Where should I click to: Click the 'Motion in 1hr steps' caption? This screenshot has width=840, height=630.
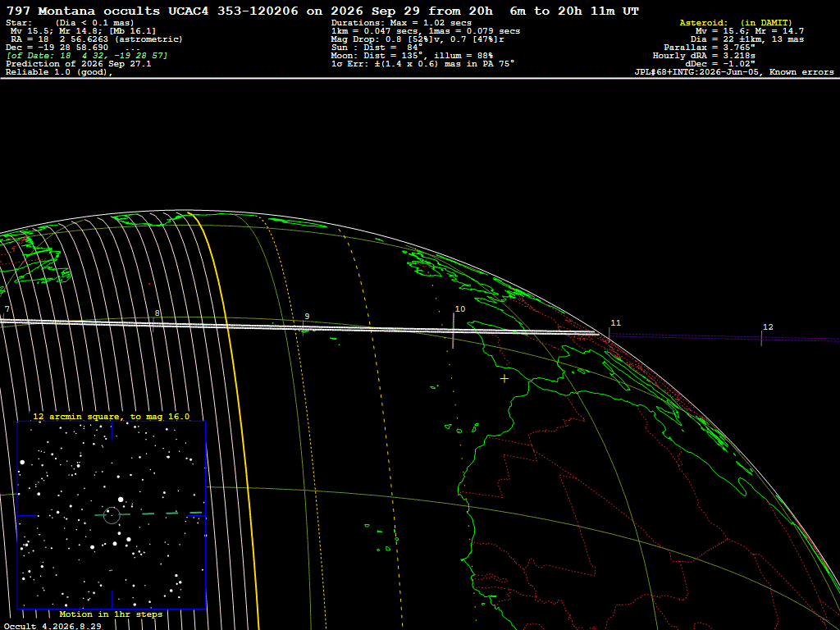[x=111, y=614]
